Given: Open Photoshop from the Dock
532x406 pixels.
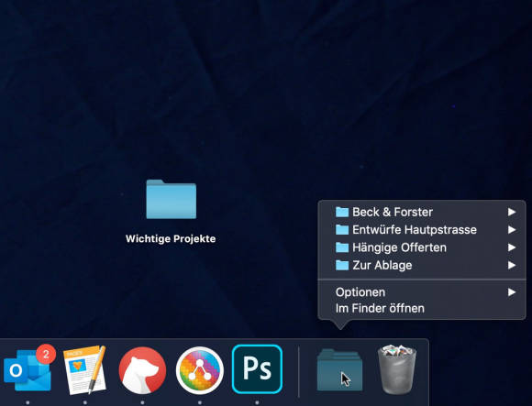Looking at the screenshot, I should pos(257,369).
